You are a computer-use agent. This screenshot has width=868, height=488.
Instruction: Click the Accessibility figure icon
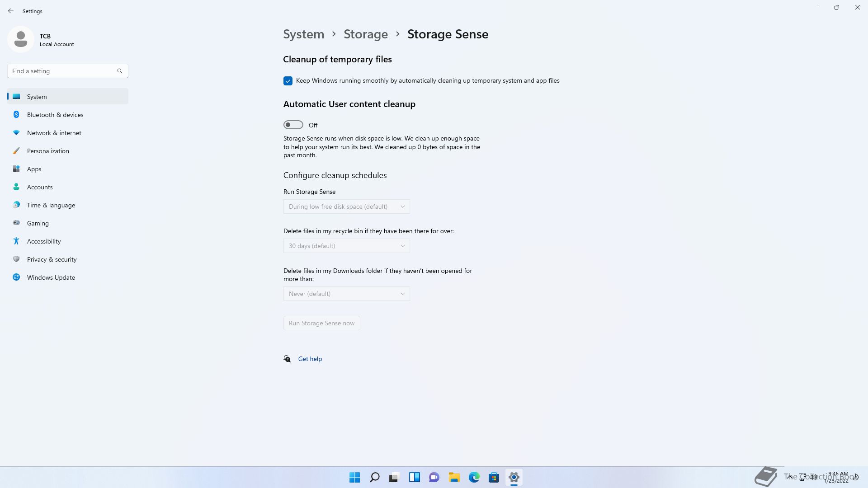click(x=16, y=241)
